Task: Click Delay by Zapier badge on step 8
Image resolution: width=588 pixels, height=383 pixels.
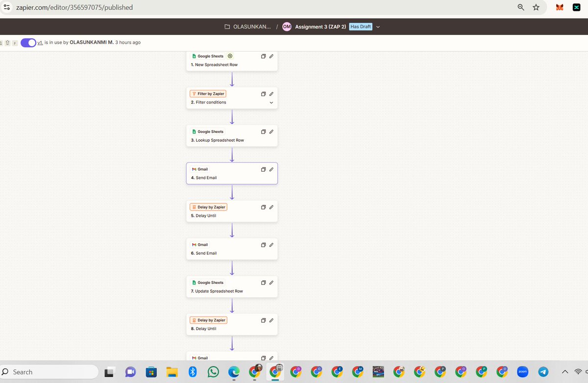Action: point(208,320)
